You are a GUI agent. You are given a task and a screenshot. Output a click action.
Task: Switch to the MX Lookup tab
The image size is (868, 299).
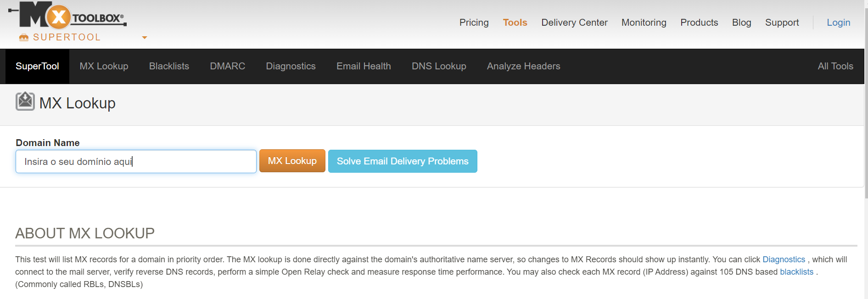[104, 66]
